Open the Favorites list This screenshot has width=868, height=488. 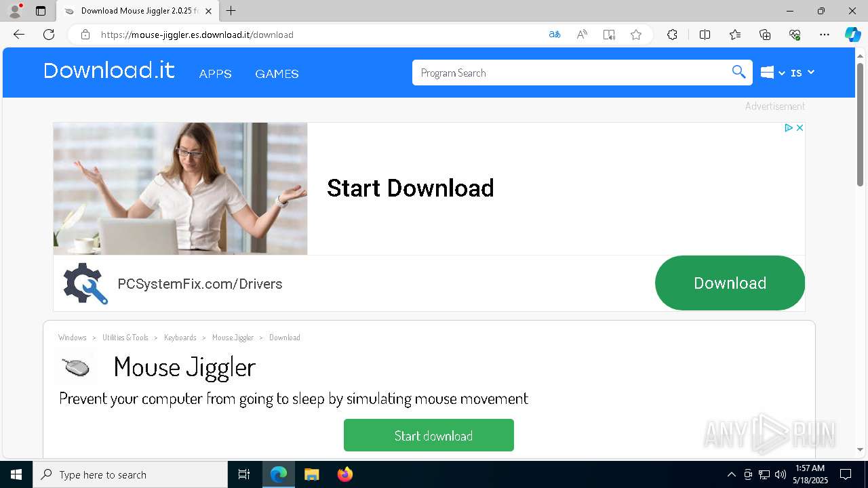pos(735,35)
